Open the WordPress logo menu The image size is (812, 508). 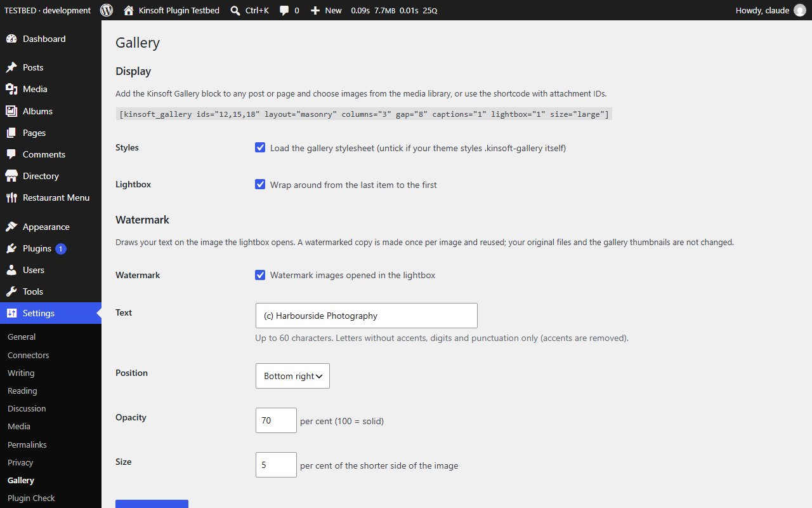coord(107,10)
